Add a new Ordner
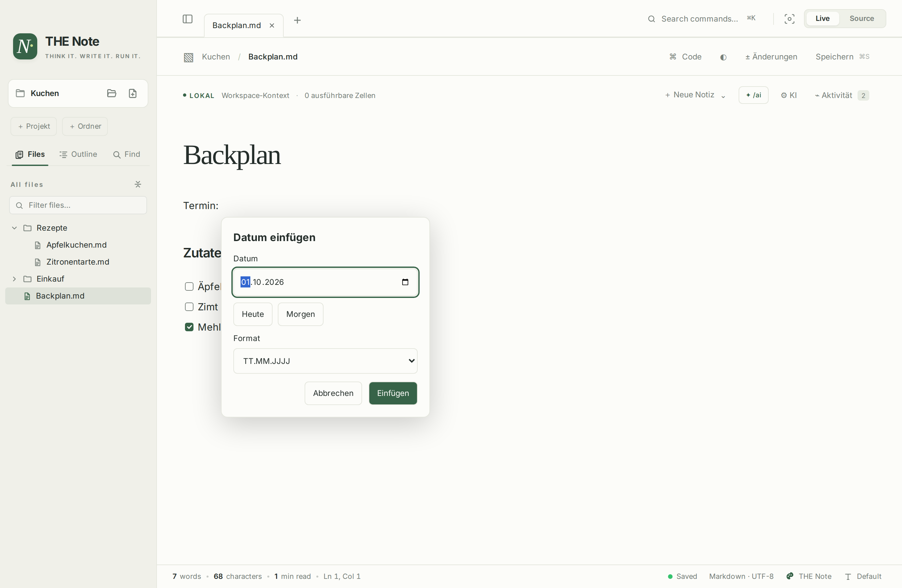The image size is (902, 588). (x=85, y=126)
